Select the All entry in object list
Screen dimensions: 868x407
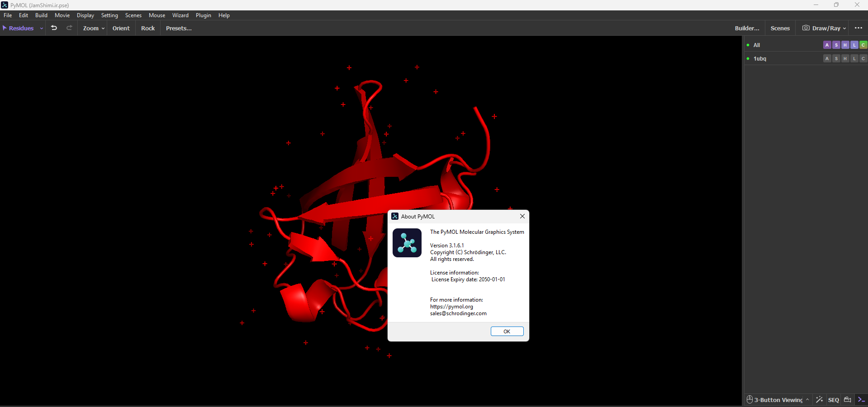[757, 45]
